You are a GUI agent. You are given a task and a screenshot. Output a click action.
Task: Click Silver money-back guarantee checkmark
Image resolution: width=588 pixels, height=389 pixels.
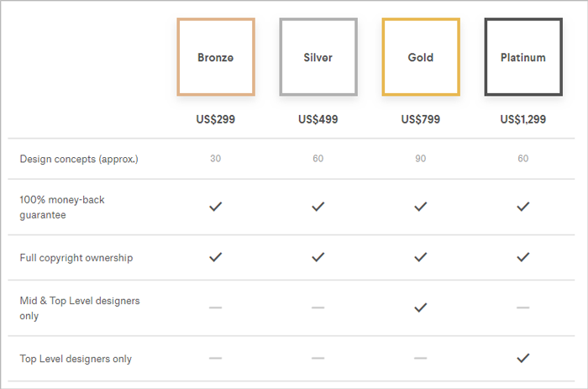click(x=318, y=207)
